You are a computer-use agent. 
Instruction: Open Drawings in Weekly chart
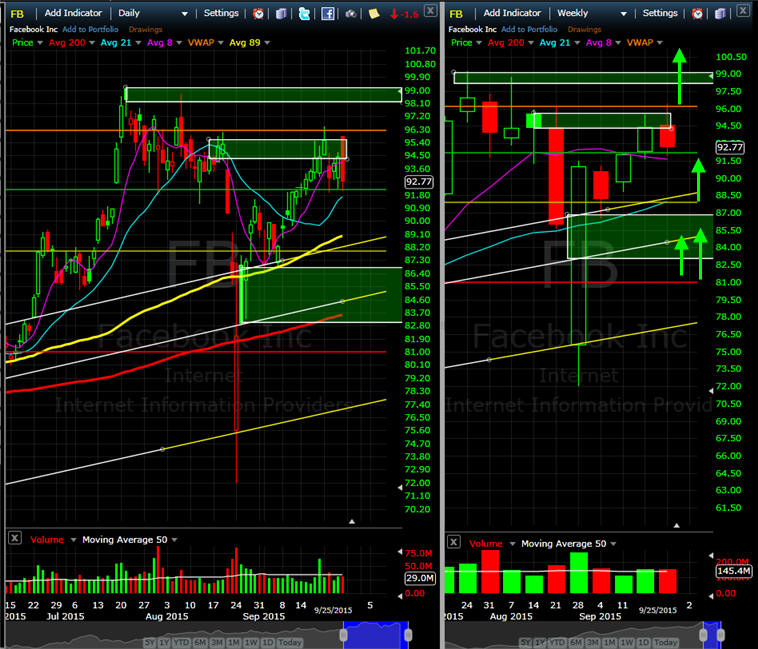[584, 29]
